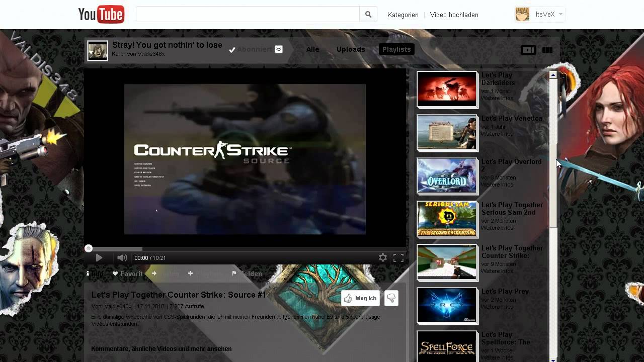This screenshot has height=362, width=644.
Task: Open the Let's Play Darksiders title
Action: [x=498, y=79]
